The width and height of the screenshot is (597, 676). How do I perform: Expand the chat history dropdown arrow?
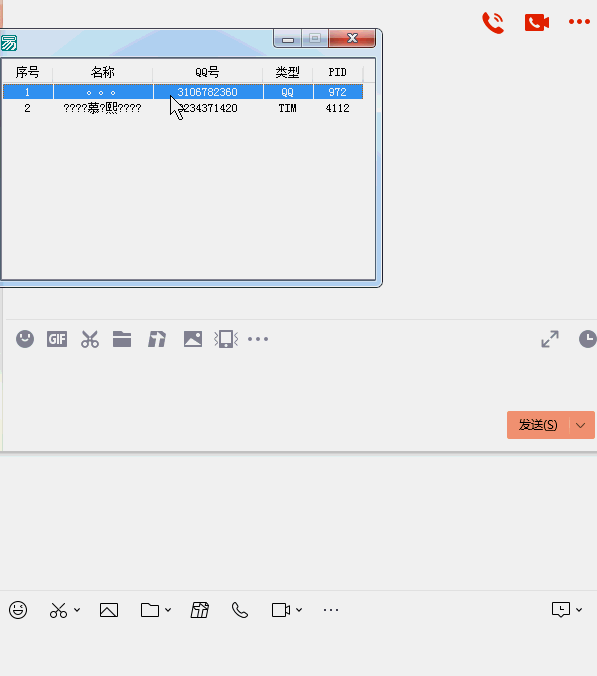579,610
